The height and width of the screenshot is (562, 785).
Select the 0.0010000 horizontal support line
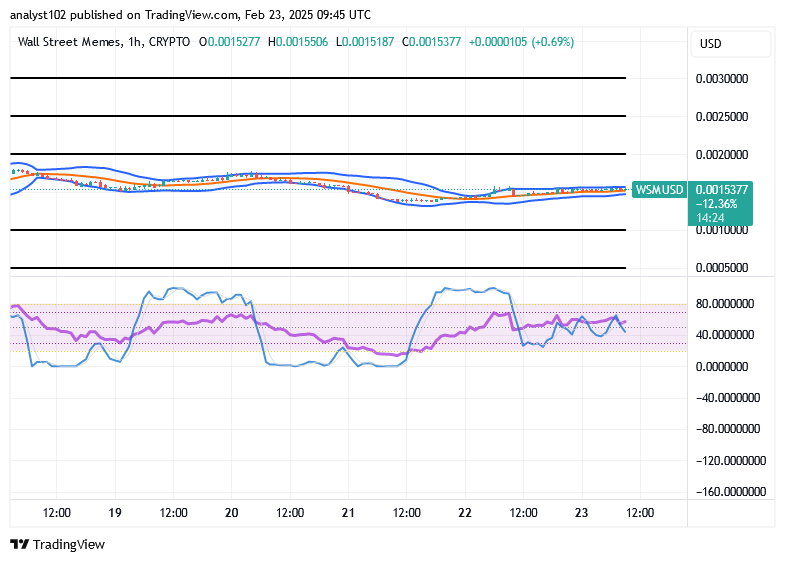click(318, 230)
